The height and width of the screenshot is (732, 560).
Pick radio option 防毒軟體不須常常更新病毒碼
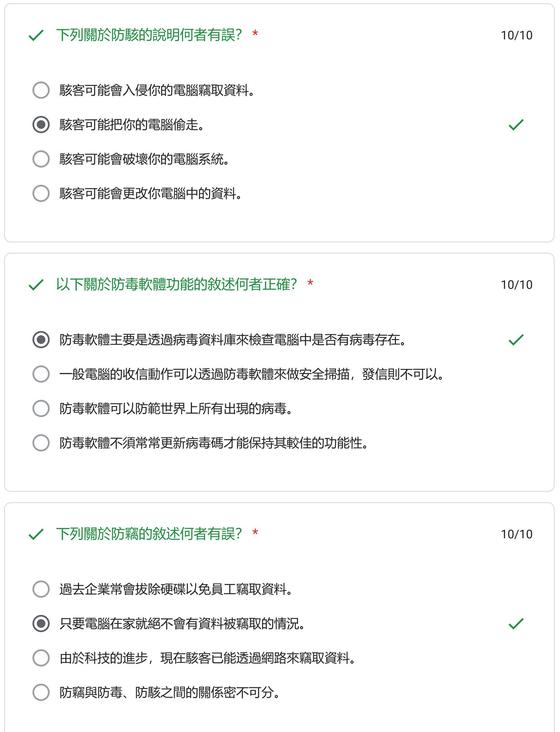point(41,443)
